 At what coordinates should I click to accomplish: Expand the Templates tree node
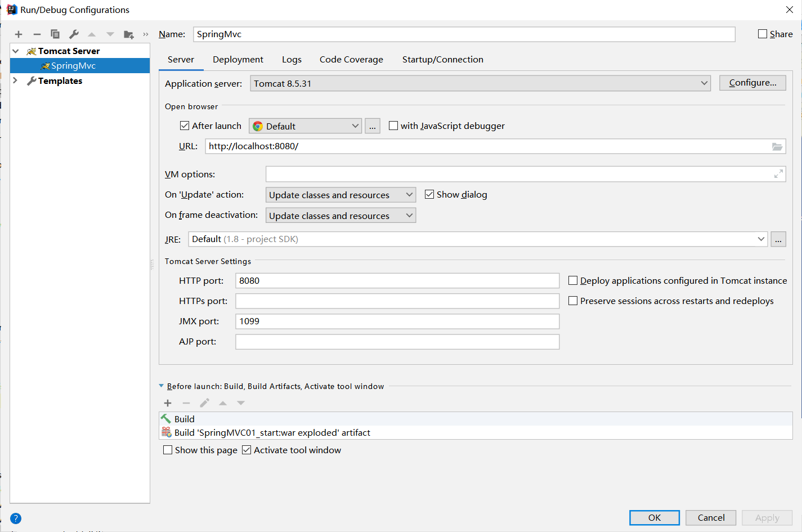point(15,81)
